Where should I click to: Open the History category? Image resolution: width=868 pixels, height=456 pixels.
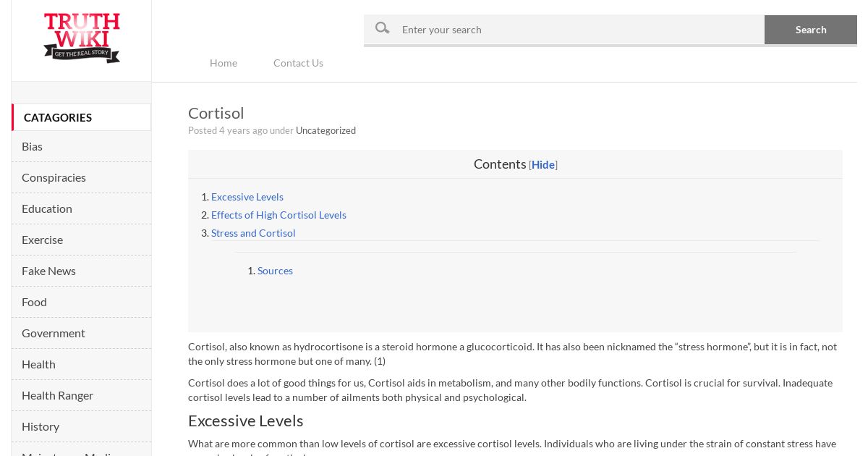pos(81,426)
